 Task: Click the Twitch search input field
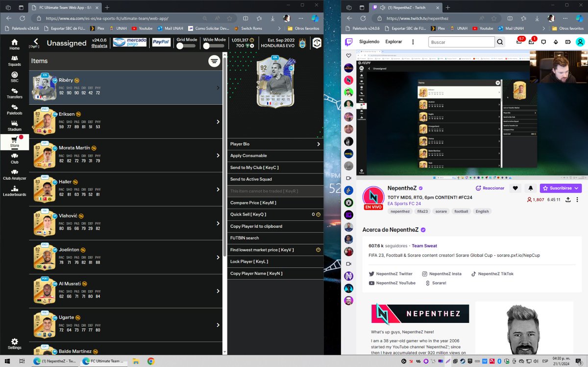click(x=461, y=42)
